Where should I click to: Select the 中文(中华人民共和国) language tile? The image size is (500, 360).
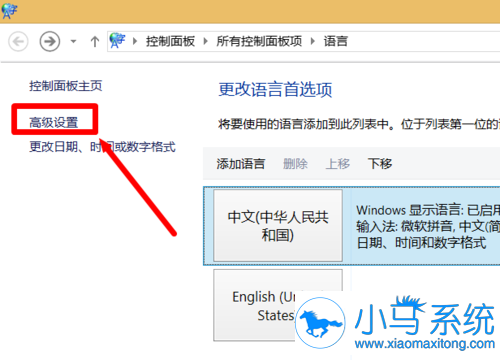point(278,226)
